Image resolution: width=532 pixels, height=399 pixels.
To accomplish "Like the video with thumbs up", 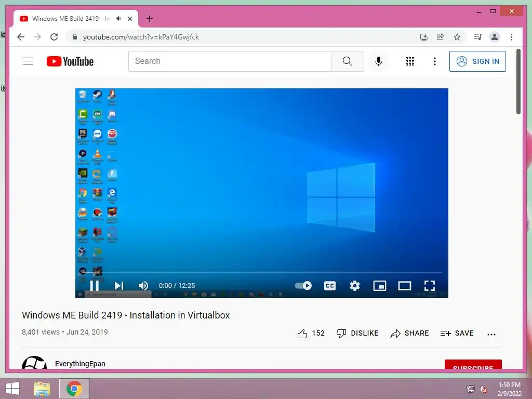I will 311,334.
